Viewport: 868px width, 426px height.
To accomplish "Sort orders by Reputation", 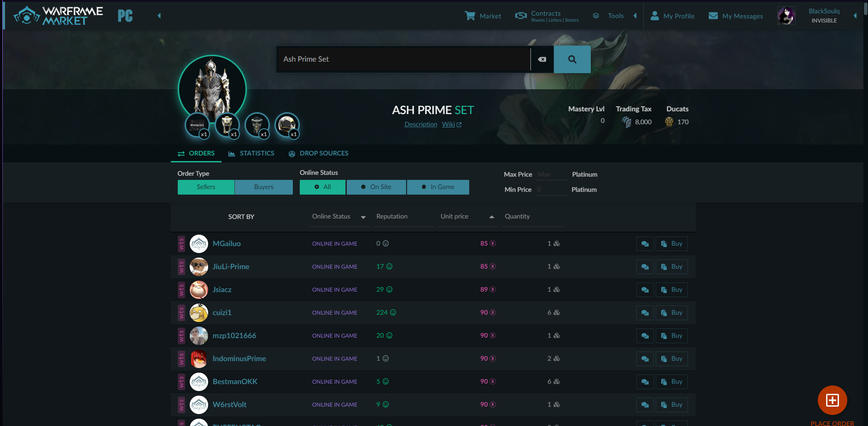I will click(404, 217).
